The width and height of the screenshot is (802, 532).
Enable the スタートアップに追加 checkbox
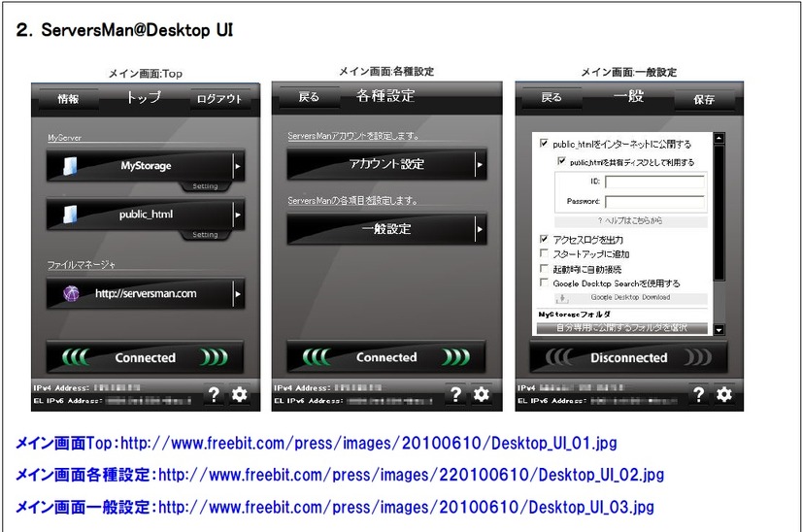(x=544, y=253)
